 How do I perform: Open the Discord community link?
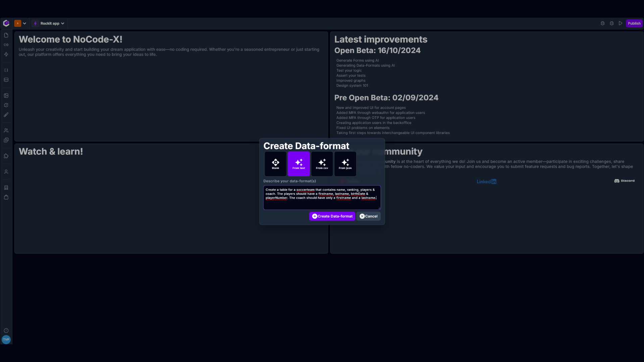tap(624, 181)
